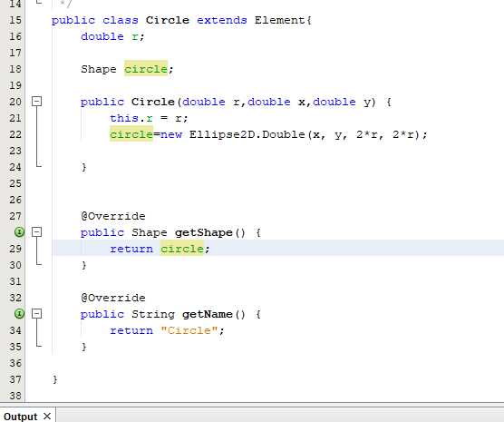The width and height of the screenshot is (504, 422).
Task: Click the closing brace on line 37
Action: pos(55,379)
